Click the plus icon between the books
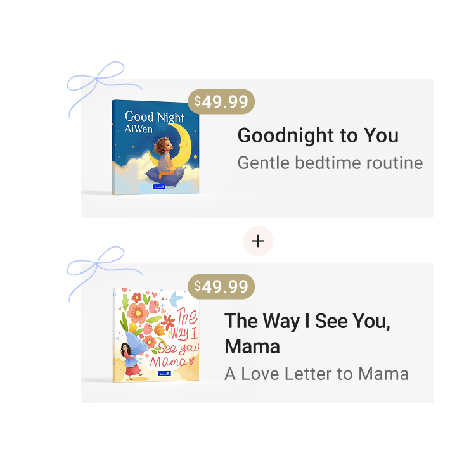The image size is (476, 449). (x=258, y=241)
